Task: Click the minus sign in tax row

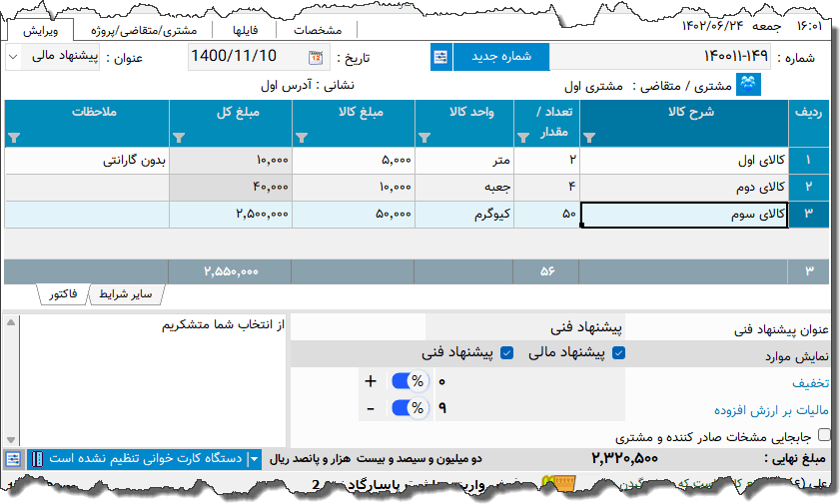Action: click(371, 408)
